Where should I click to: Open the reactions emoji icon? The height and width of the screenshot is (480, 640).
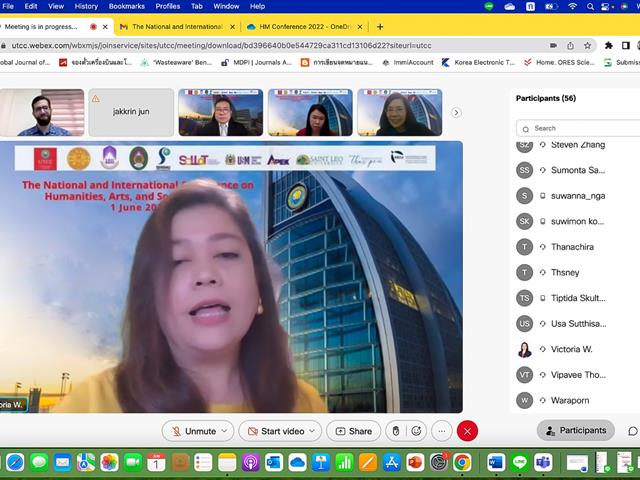tap(416, 431)
